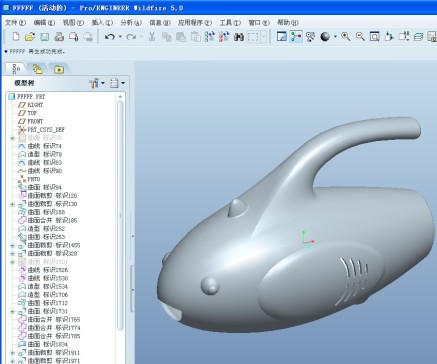Open the 文件 (File) menu
437x364 pixels.
click(15, 22)
